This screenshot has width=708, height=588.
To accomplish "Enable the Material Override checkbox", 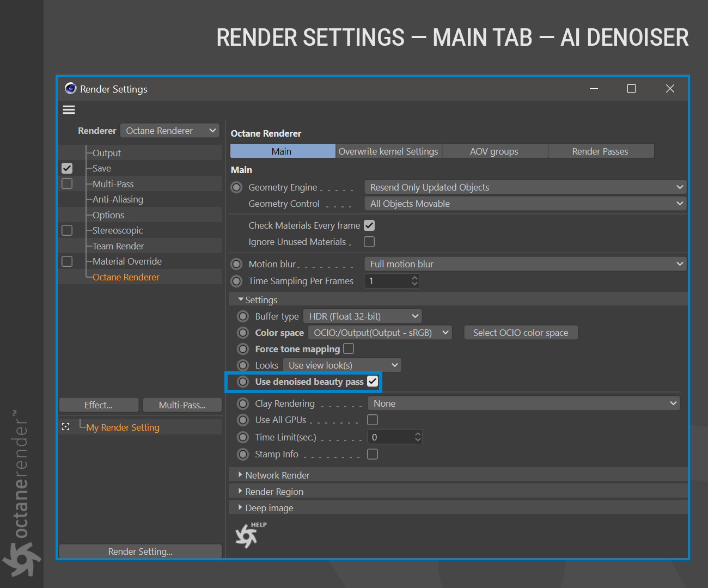I will coord(67,261).
